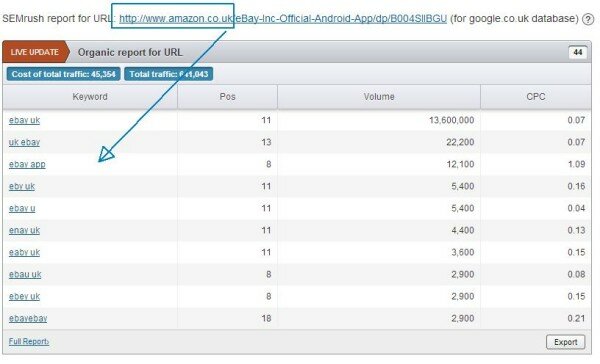Select the volume value 3,600
600x364 pixels.
[x=463, y=252]
